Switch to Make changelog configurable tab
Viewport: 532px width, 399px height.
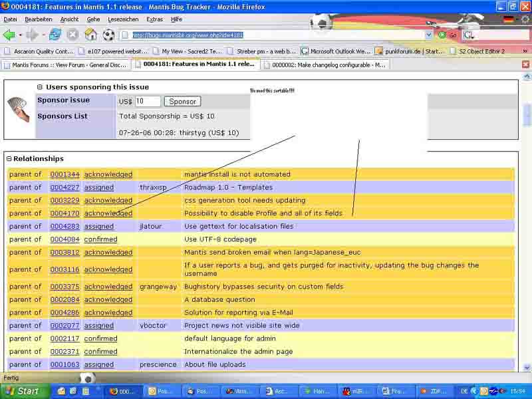point(324,65)
